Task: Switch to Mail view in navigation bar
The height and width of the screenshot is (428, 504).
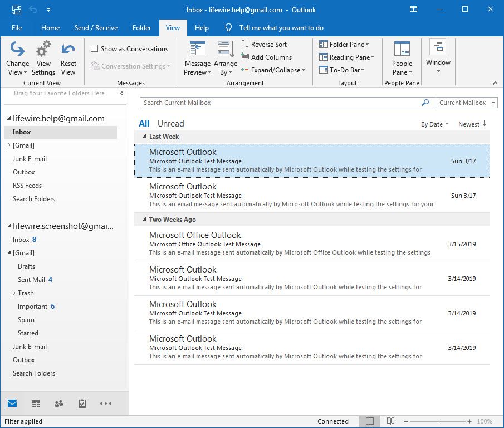Action: pyautogui.click(x=12, y=403)
